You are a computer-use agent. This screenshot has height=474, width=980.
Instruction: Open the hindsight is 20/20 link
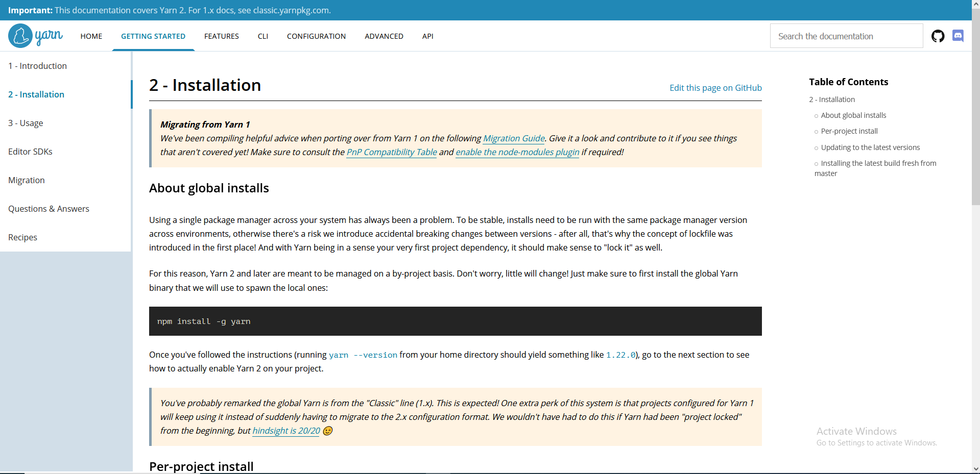[286, 431]
